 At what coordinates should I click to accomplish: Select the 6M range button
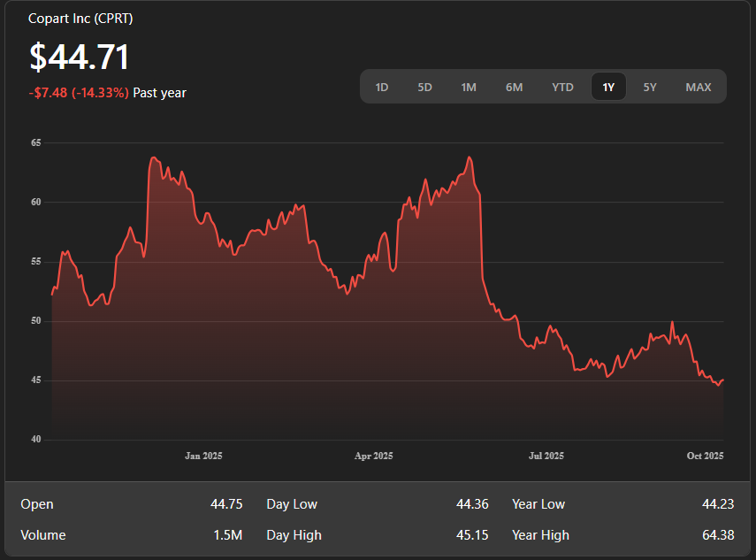pos(514,87)
